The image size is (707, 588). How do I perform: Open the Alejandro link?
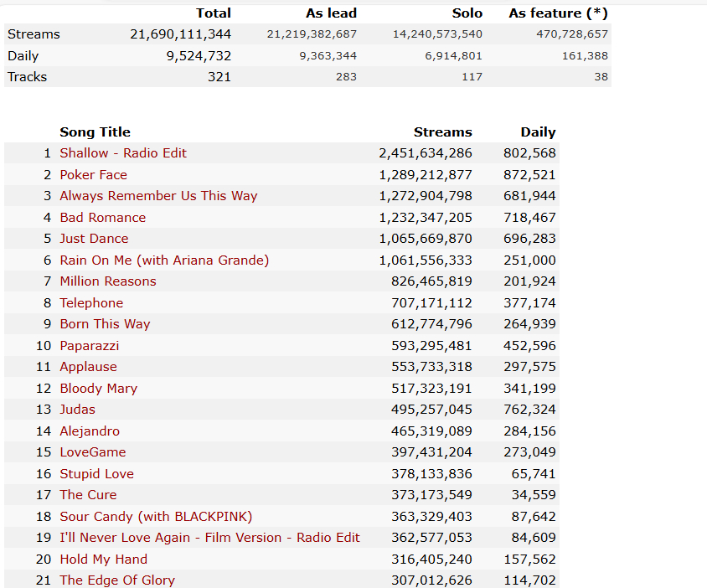pyautogui.click(x=90, y=431)
